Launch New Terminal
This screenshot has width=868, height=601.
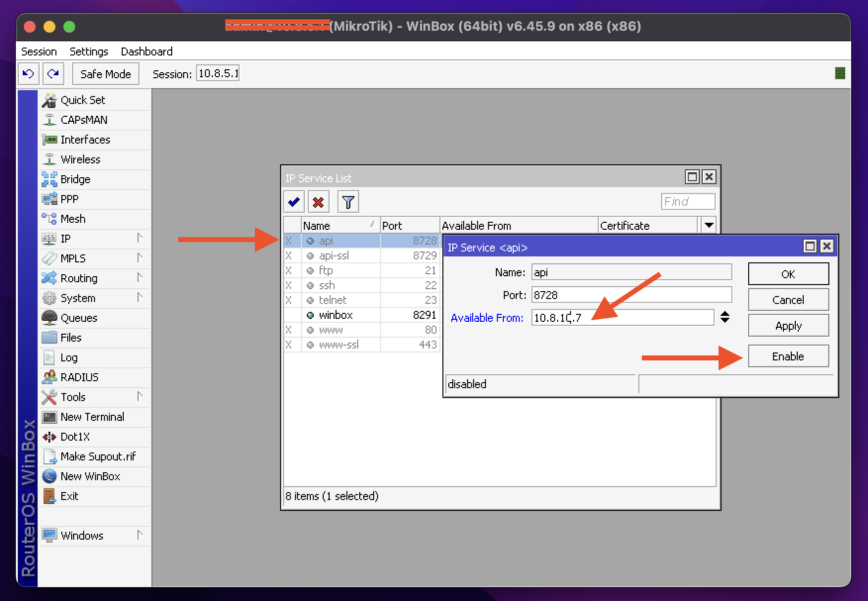(x=94, y=417)
